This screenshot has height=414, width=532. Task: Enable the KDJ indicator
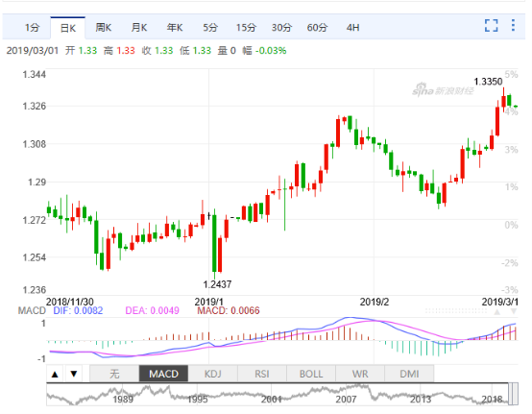coord(213,374)
